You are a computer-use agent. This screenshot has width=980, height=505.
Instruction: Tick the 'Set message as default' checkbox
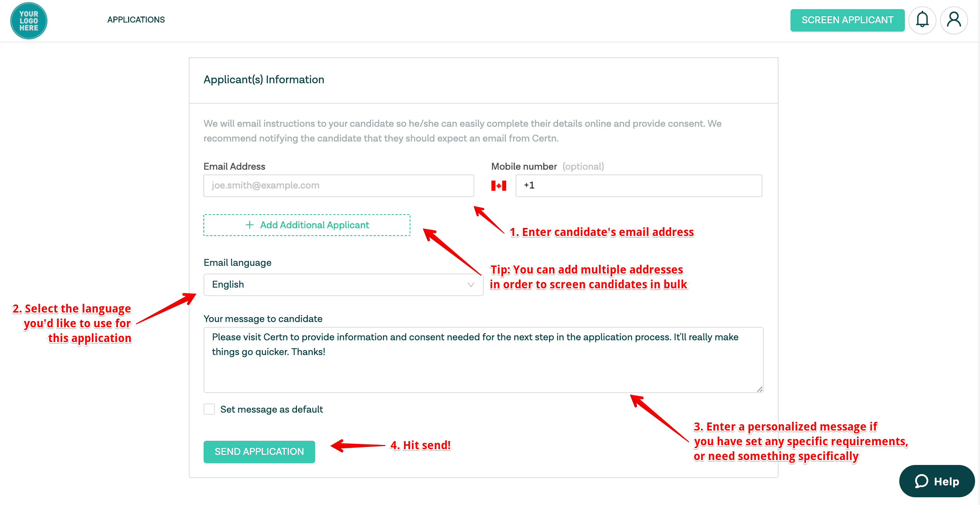pos(209,409)
